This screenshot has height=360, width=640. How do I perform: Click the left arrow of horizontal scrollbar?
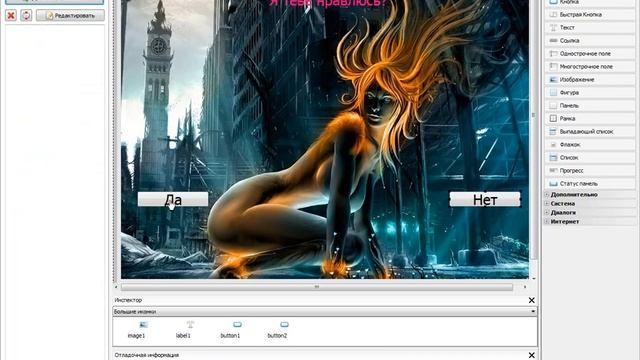(x=116, y=287)
